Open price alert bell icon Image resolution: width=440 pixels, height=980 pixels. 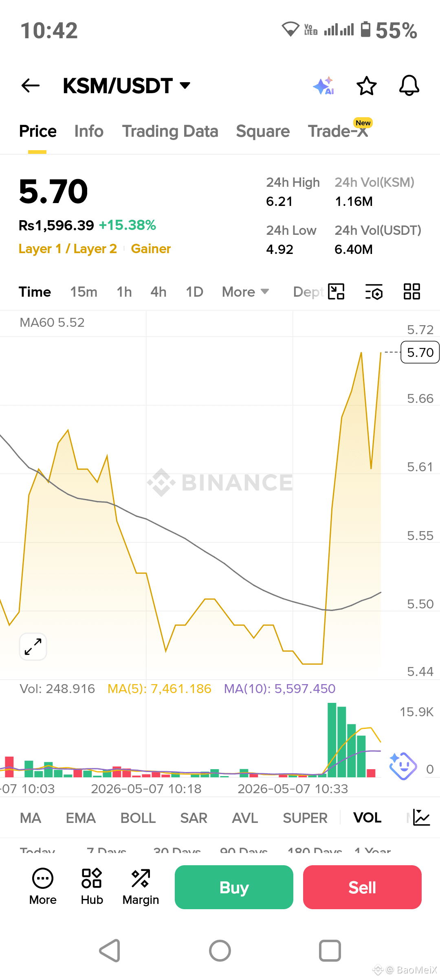409,85
